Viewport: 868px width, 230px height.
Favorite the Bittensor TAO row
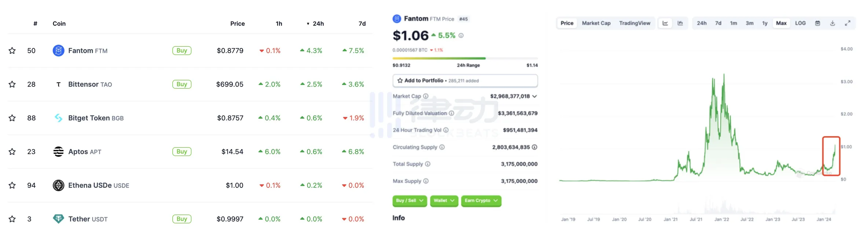[x=12, y=84]
